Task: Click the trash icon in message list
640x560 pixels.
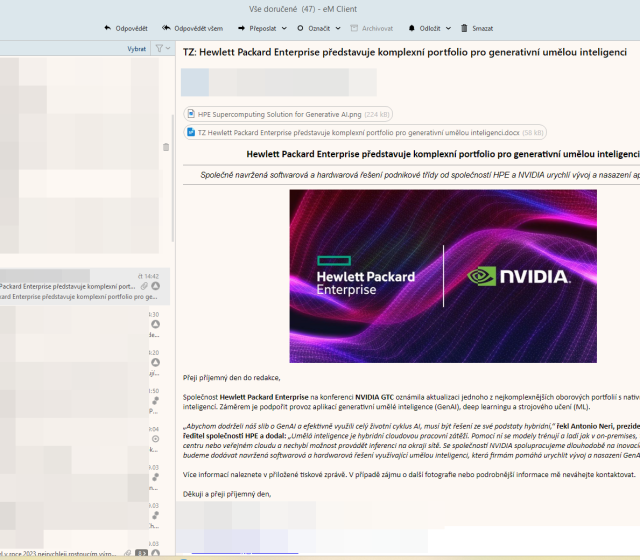Action: [x=166, y=147]
